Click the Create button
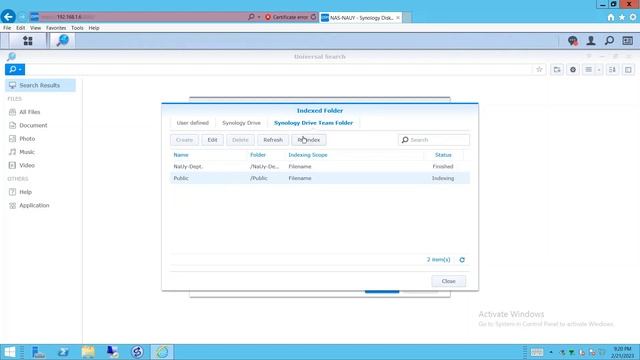The width and height of the screenshot is (640, 360). pyautogui.click(x=184, y=140)
